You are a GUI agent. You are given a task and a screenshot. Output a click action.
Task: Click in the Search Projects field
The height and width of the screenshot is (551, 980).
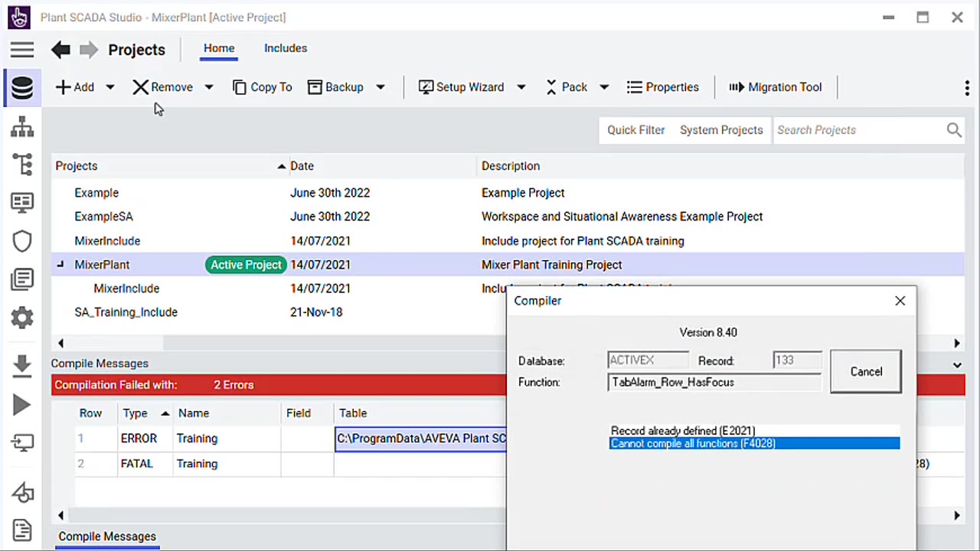(859, 130)
